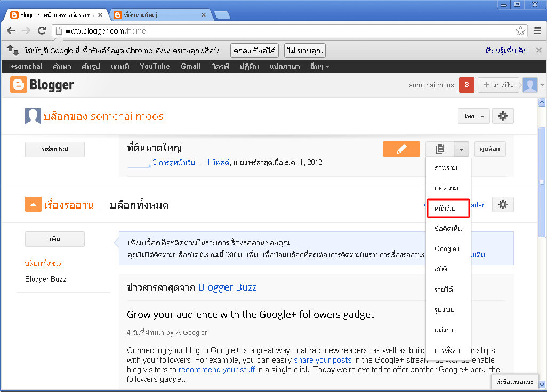The width and height of the screenshot is (547, 392).
Task: Select การตั้งค่า from dropdown menu
Action: 448,350
